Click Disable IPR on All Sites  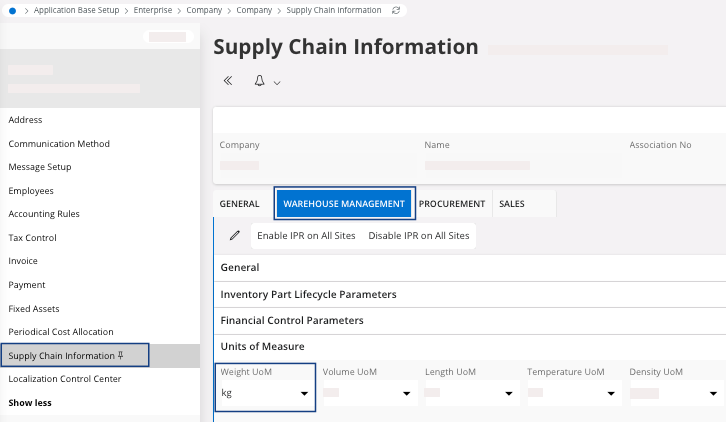tap(418, 236)
